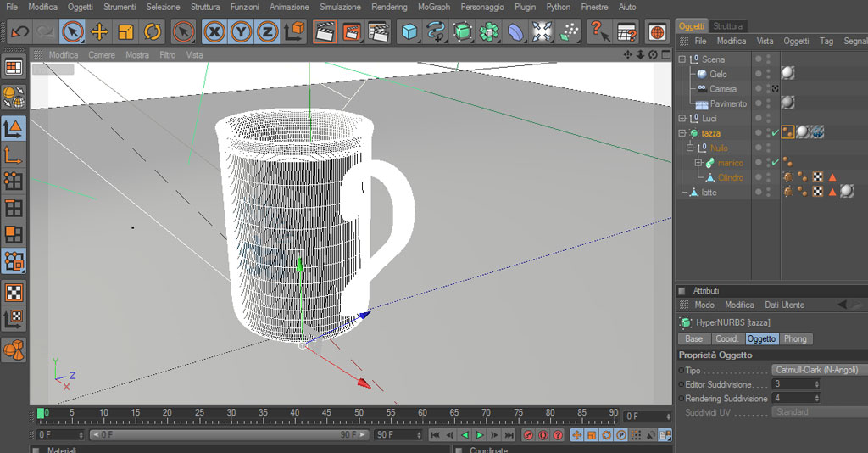This screenshot has height=453, width=868.
Task: Expand the Luci group in tree
Action: pos(682,119)
